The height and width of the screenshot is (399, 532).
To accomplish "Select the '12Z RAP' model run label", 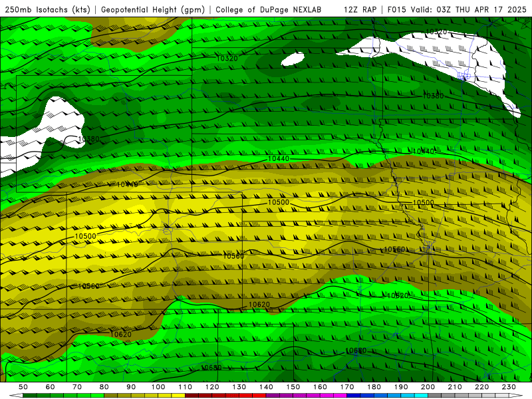I will click(x=360, y=9).
